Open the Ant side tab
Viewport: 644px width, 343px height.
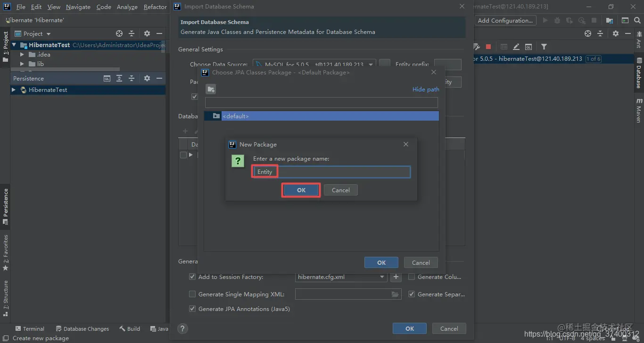639,40
